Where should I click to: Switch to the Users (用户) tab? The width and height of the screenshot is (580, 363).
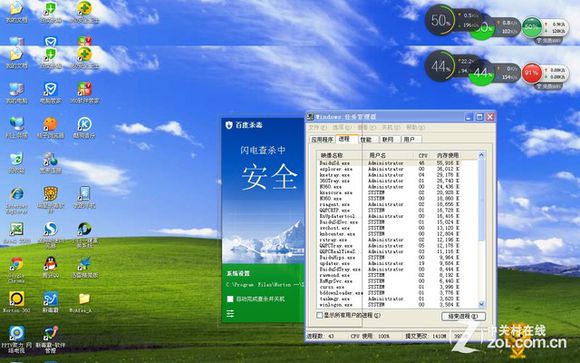[x=411, y=140]
